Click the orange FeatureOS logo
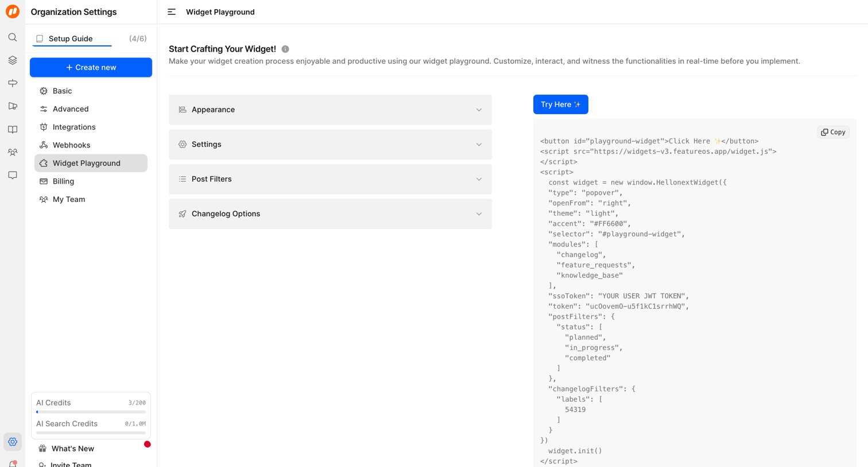This screenshot has width=868, height=467. tap(13, 11)
